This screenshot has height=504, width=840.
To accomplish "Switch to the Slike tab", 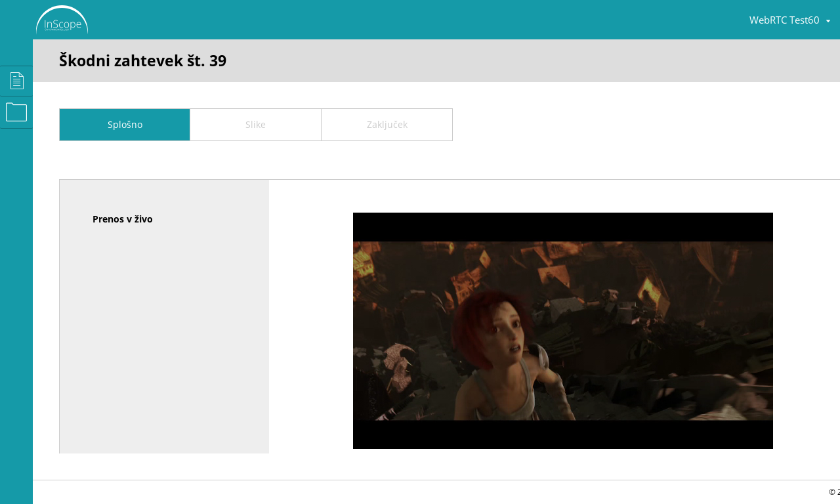I will click(256, 125).
